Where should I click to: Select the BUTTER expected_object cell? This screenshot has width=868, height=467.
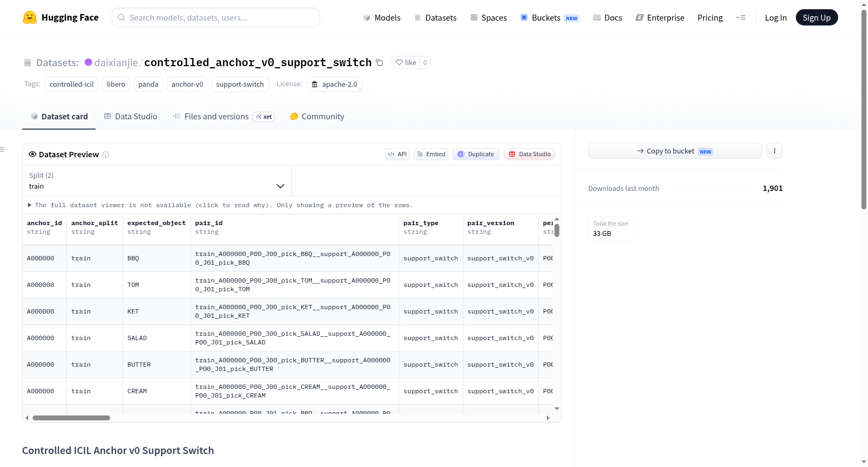point(157,364)
